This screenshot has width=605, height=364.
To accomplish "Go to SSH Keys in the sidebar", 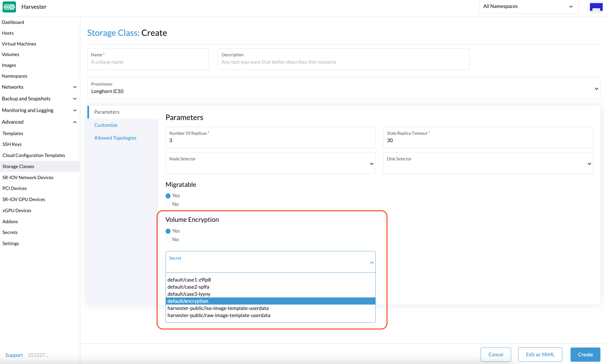I will click(12, 144).
